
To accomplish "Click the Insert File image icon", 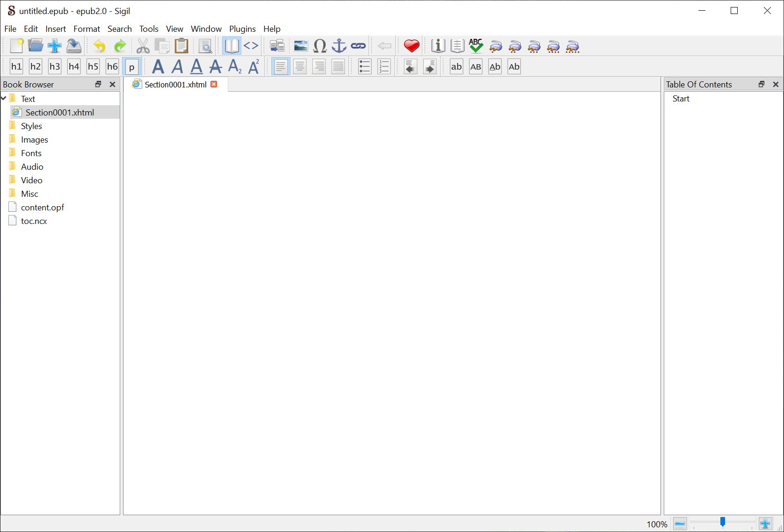I will (x=300, y=46).
